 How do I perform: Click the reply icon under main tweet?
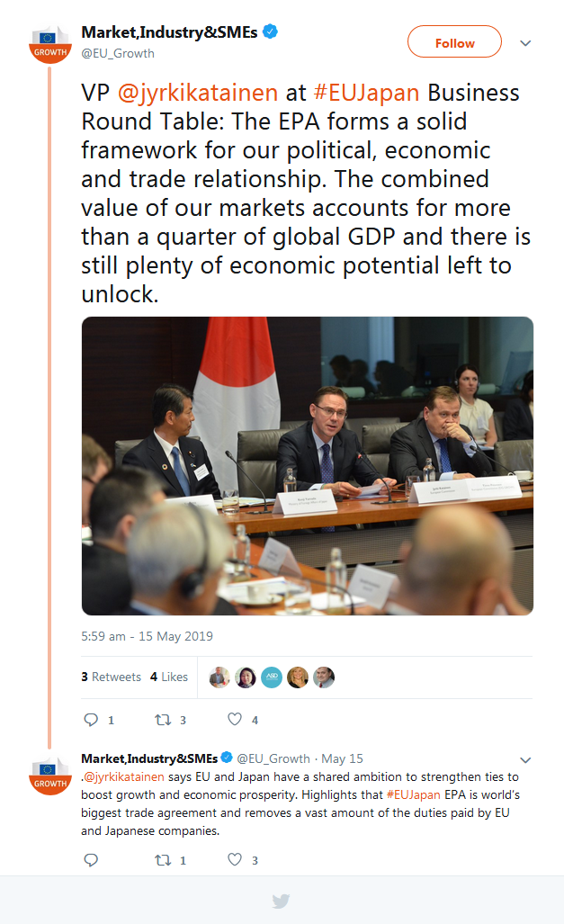[91, 720]
